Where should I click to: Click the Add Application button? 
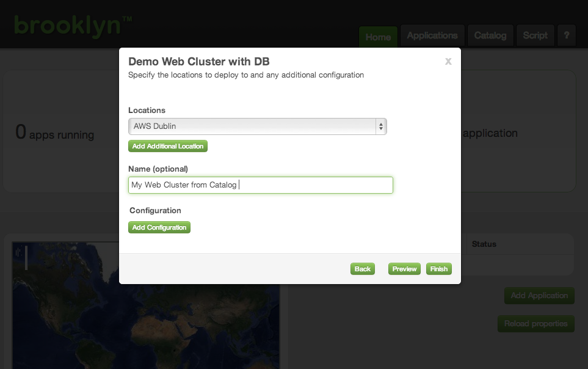[539, 296]
